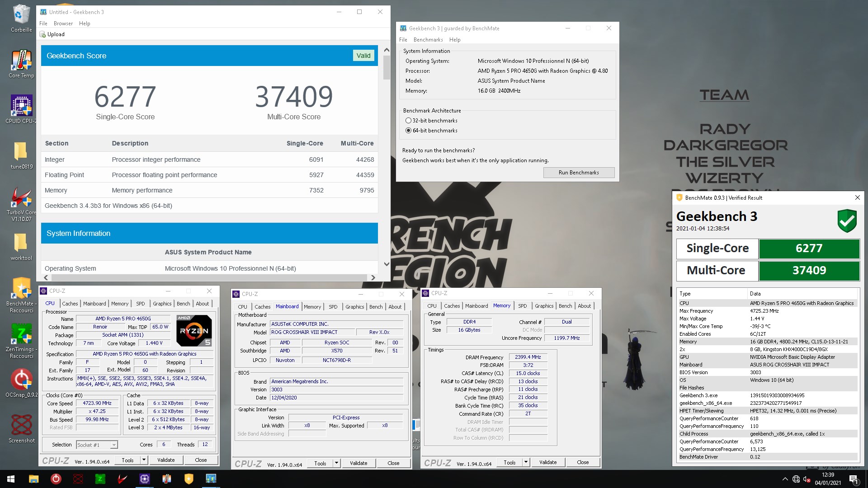Click the AMD Ryzen 5 logo in CPU-Z

194,331
